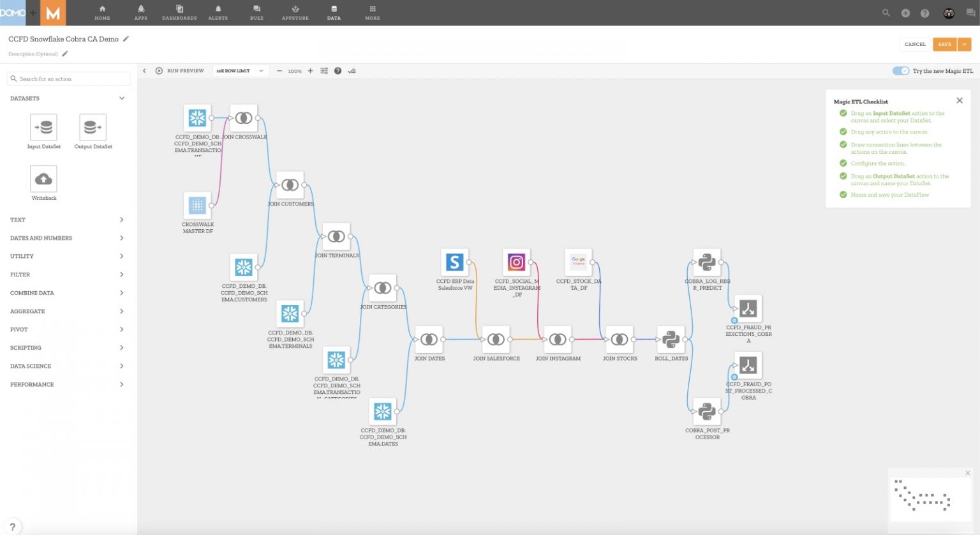
Task: Open the canvas settings sliders icon
Action: pos(323,71)
